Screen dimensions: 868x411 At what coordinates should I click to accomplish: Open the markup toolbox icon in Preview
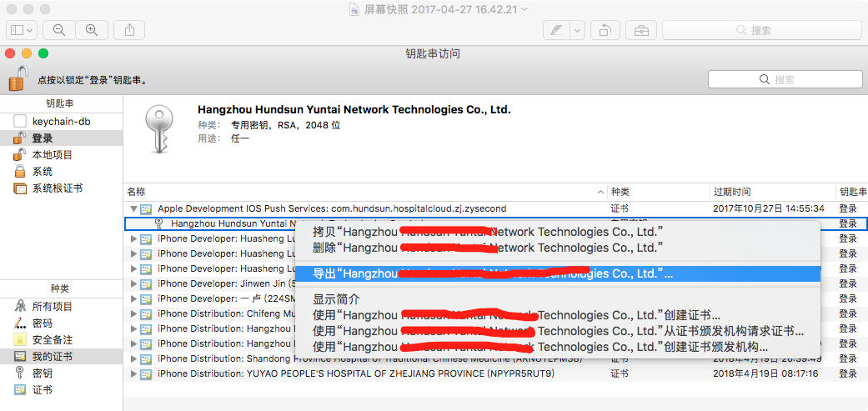pos(641,30)
